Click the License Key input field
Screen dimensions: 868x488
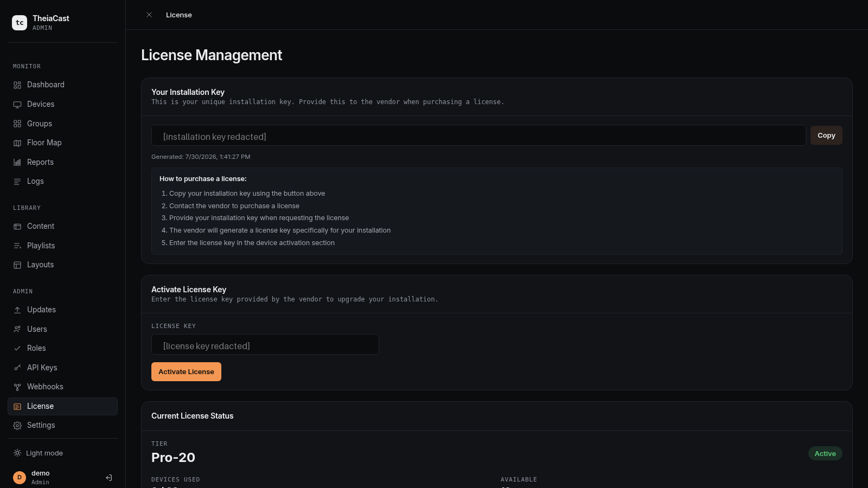click(265, 344)
